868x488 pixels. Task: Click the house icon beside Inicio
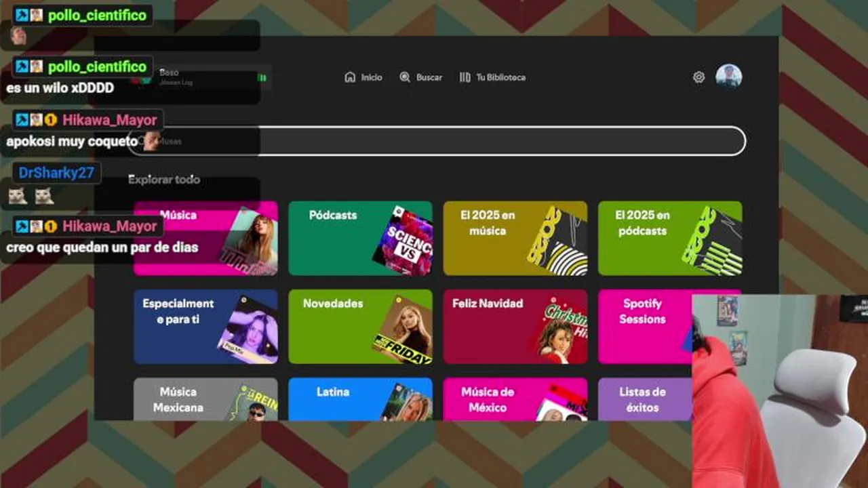pyautogui.click(x=350, y=77)
